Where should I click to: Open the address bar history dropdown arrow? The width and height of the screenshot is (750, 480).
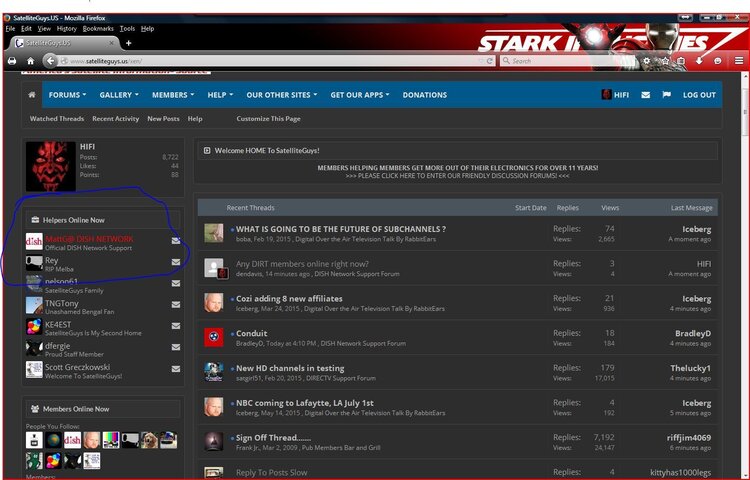(x=481, y=61)
